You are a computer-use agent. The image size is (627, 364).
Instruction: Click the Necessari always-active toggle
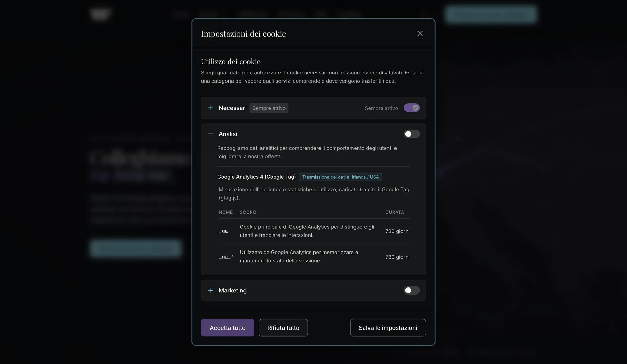412,108
